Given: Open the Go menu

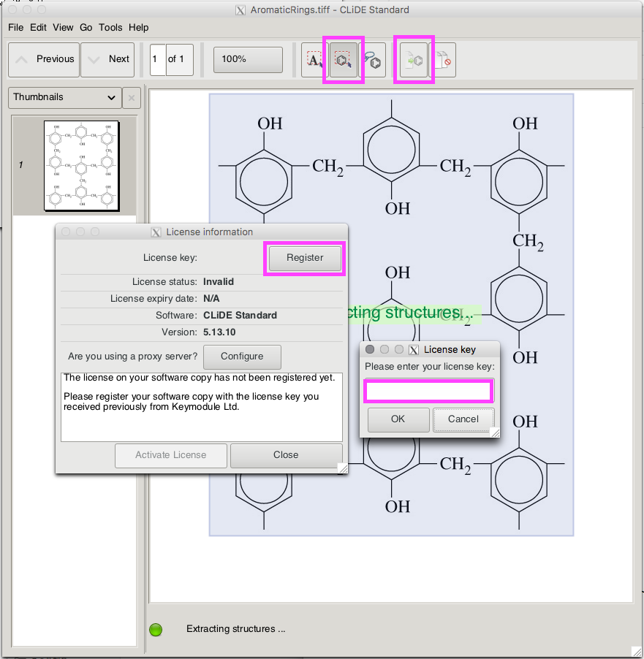Looking at the screenshot, I should click(86, 27).
